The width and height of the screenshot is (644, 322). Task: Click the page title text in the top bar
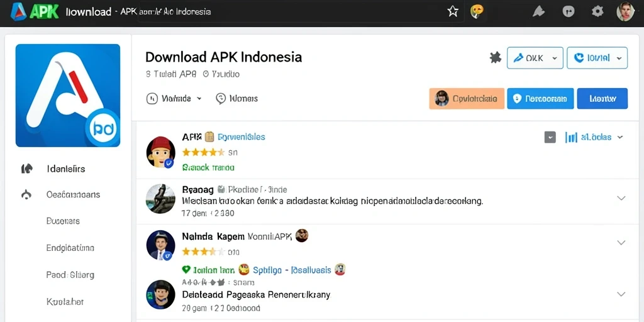(138, 11)
